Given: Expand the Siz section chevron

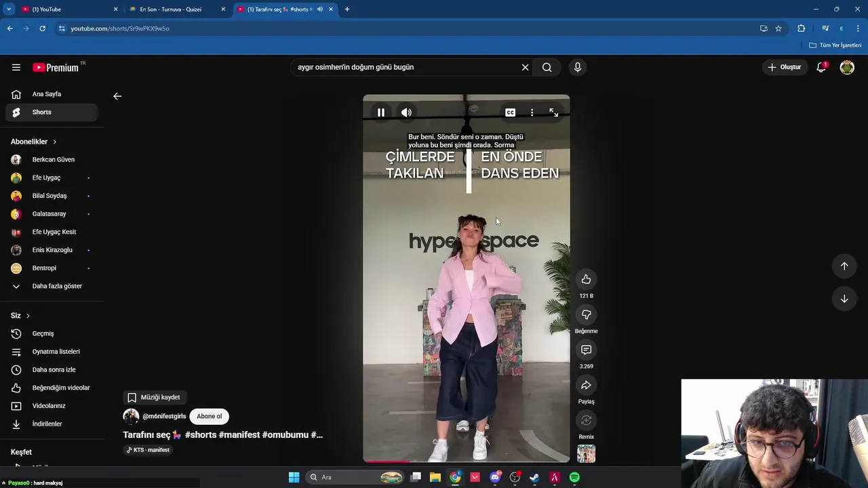Looking at the screenshot, I should coord(28,316).
